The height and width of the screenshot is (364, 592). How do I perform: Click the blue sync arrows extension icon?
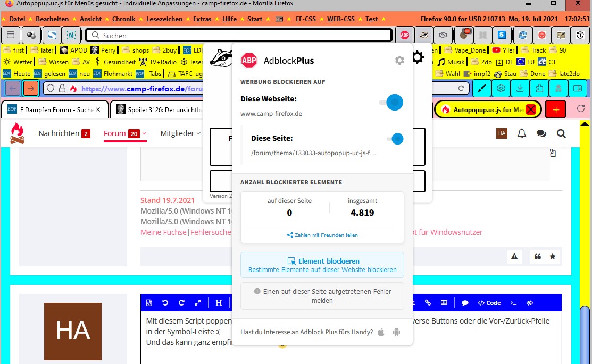click(522, 36)
